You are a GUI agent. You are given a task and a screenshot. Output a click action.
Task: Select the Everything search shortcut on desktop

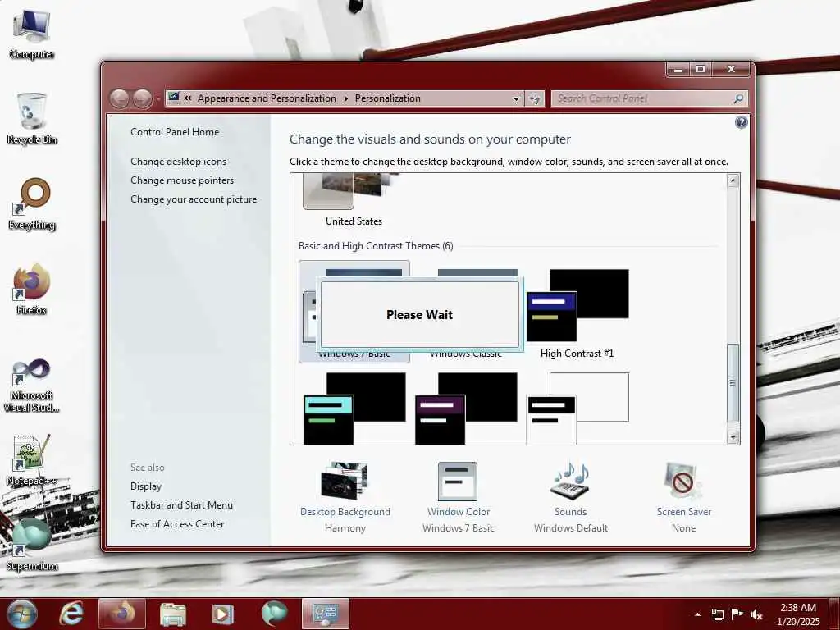pyautogui.click(x=31, y=204)
